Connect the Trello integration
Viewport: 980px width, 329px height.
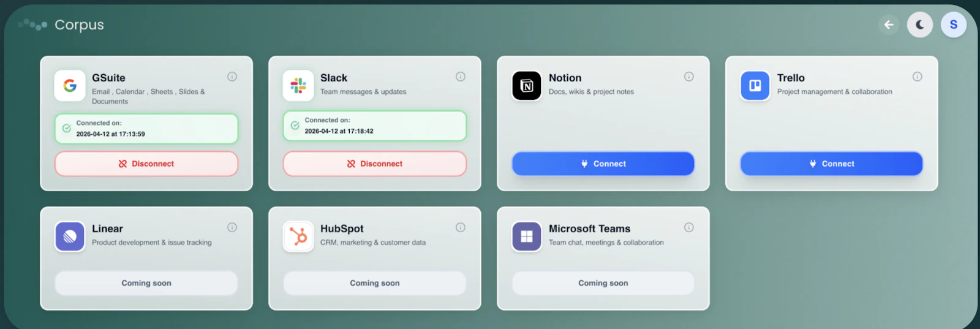(832, 164)
